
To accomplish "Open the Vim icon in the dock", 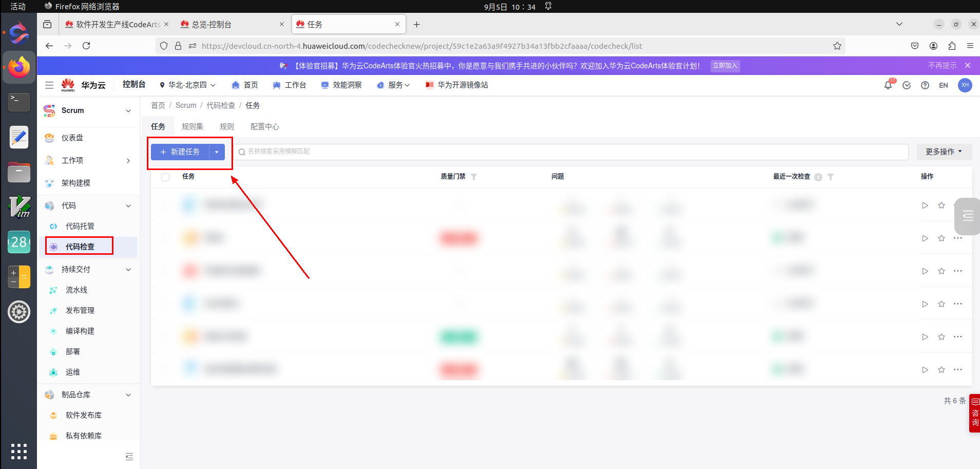I will point(19,207).
